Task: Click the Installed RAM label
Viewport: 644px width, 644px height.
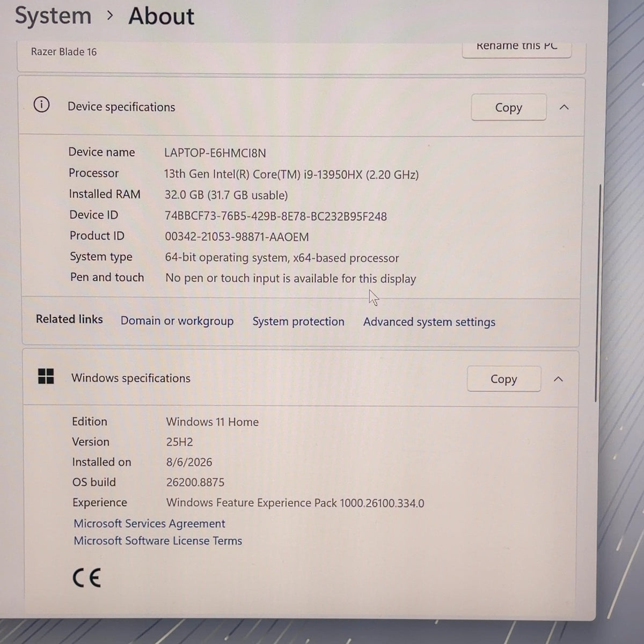Action: [105, 194]
